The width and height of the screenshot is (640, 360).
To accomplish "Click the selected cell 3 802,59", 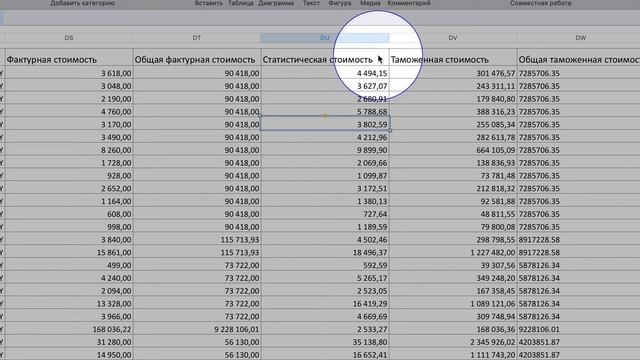I will click(x=325, y=124).
